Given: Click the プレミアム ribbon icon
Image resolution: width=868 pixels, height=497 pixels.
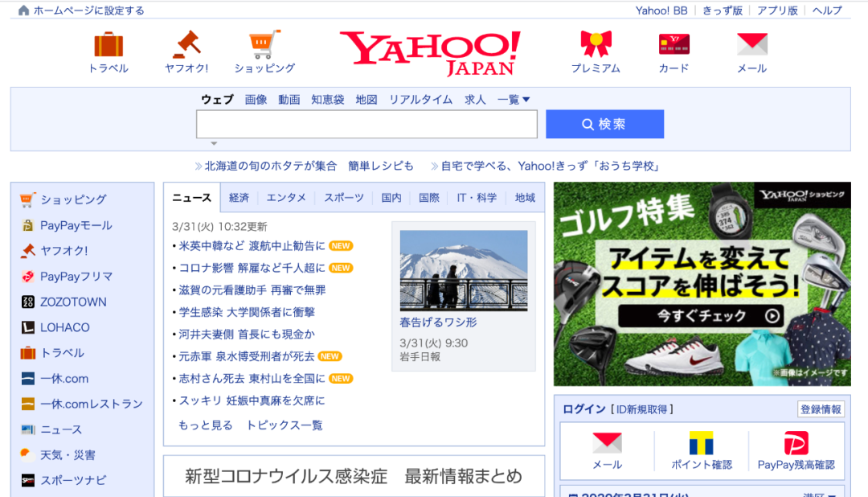Looking at the screenshot, I should 596,48.
